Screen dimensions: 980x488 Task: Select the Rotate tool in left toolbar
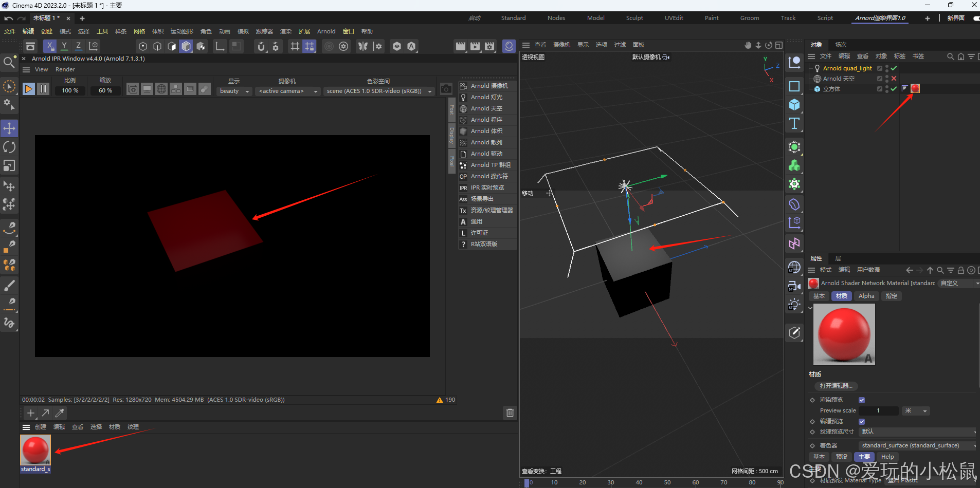click(x=9, y=147)
